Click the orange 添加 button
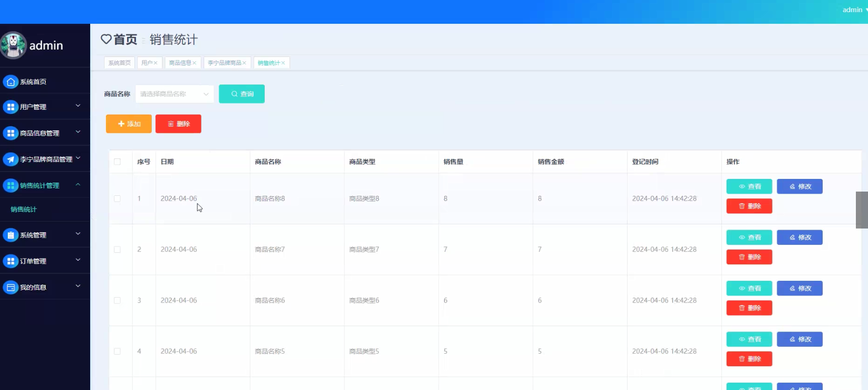 tap(129, 123)
